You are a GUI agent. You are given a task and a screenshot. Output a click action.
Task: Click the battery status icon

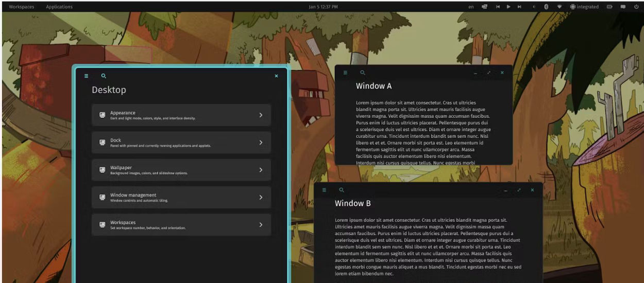(609, 7)
